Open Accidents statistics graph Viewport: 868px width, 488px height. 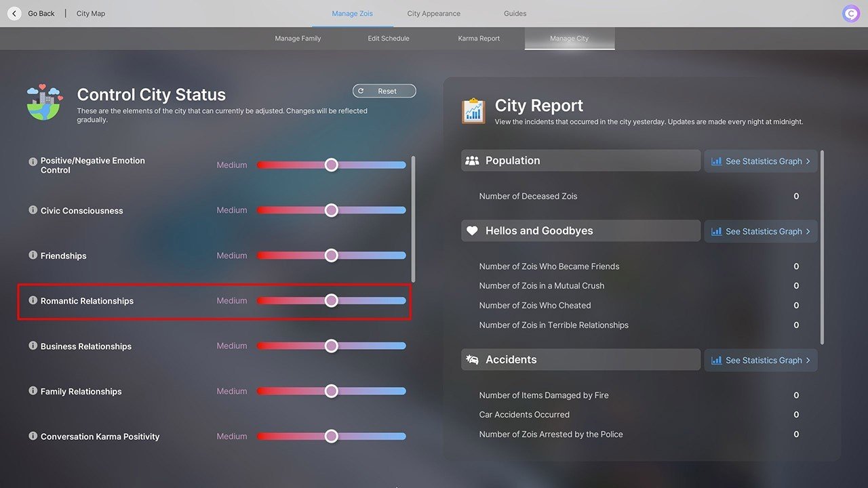(760, 360)
